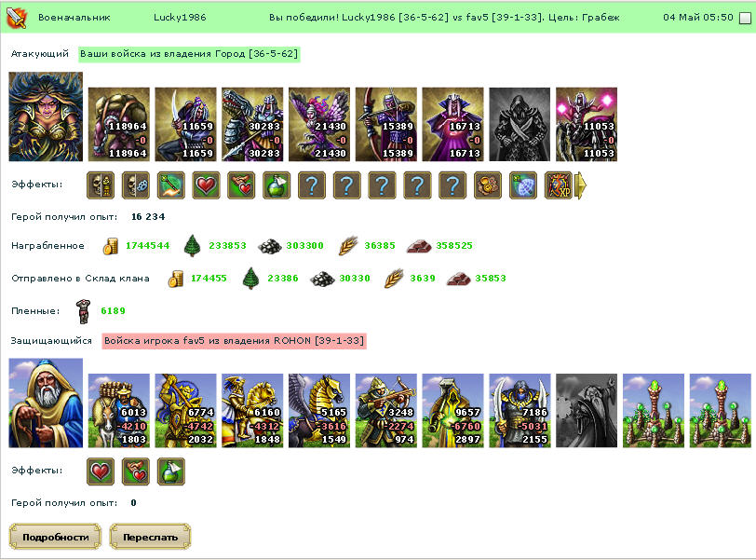Viewport: 756px width, 560px height.
Task: Click the attacker's red heart effect icon
Action: pyautogui.click(x=206, y=185)
